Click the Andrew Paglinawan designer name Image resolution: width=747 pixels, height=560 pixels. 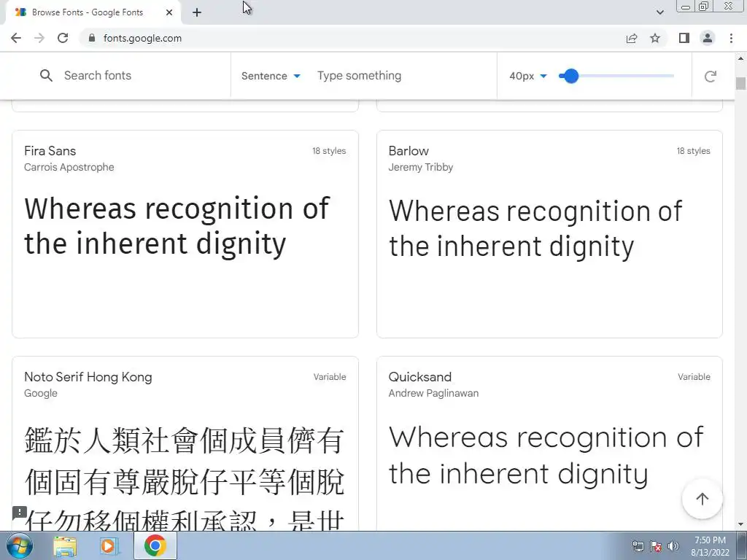(433, 393)
